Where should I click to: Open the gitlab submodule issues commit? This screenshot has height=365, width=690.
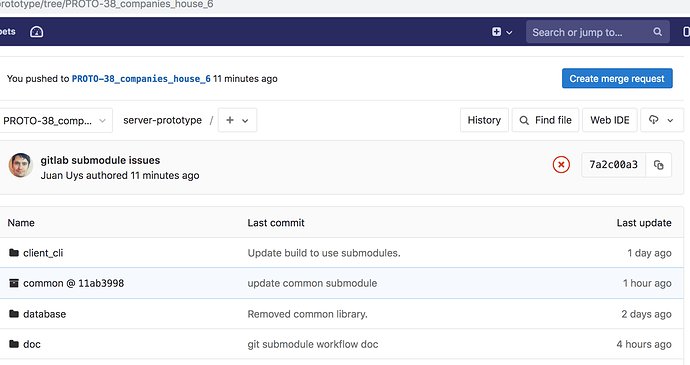pyautogui.click(x=100, y=160)
